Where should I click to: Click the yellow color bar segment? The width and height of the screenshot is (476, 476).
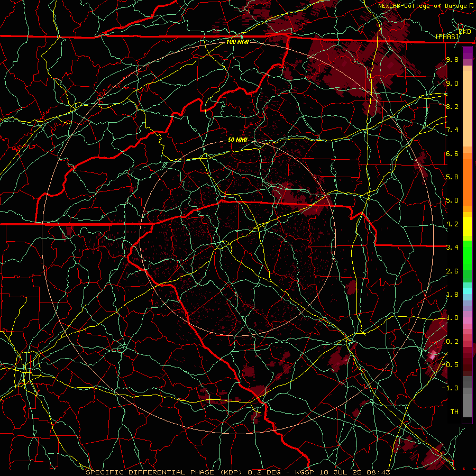[467, 226]
